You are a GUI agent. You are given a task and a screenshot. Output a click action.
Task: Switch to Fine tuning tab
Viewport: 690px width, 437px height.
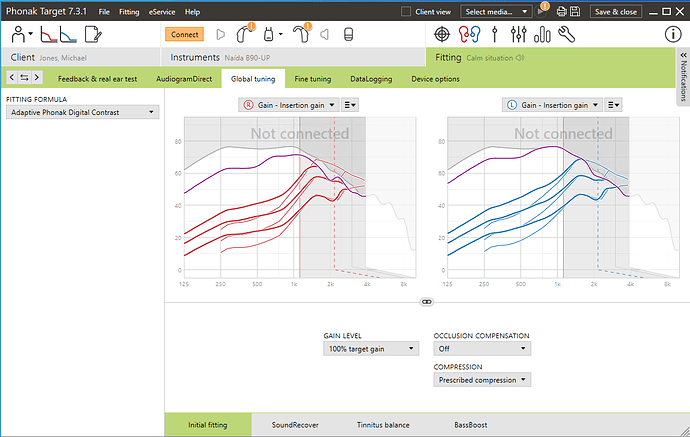[312, 79]
